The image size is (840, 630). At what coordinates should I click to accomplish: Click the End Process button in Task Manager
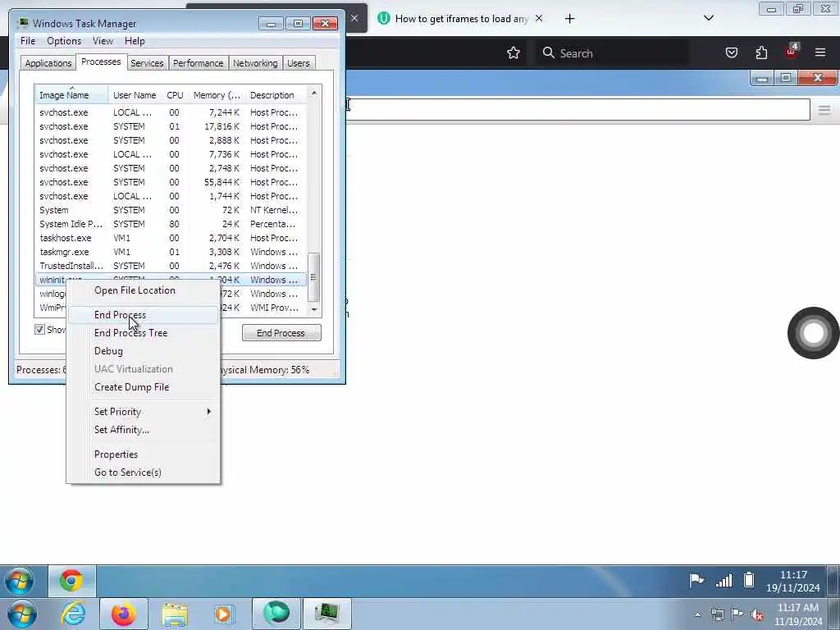tap(281, 333)
